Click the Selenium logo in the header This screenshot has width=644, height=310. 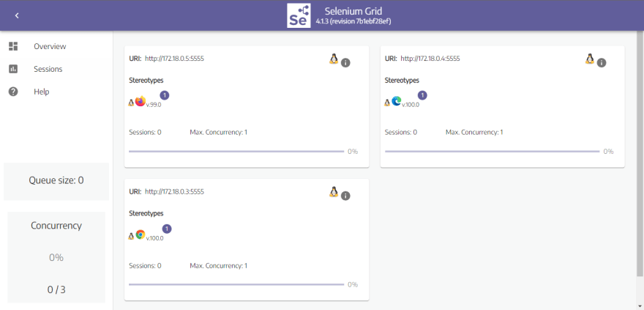(298, 15)
